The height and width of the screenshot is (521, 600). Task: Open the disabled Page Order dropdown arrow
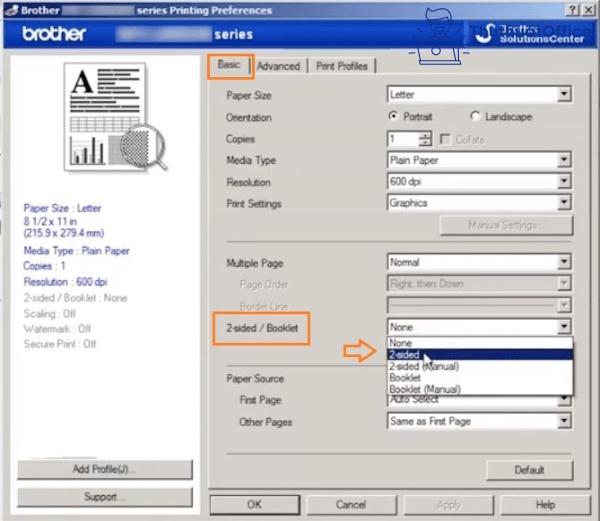coord(564,283)
